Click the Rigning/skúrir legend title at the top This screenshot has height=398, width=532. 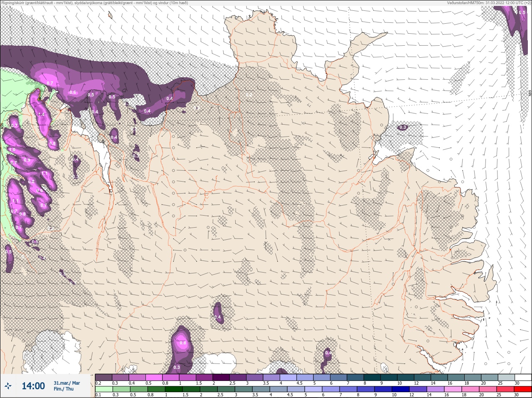point(95,3)
